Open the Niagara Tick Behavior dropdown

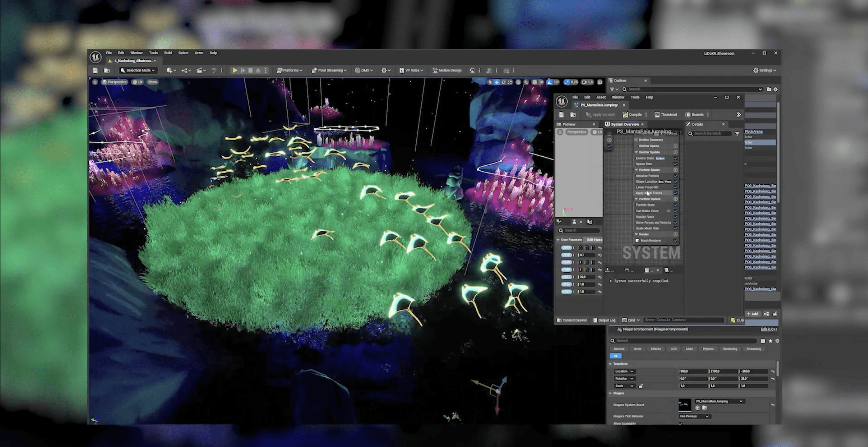(x=695, y=416)
